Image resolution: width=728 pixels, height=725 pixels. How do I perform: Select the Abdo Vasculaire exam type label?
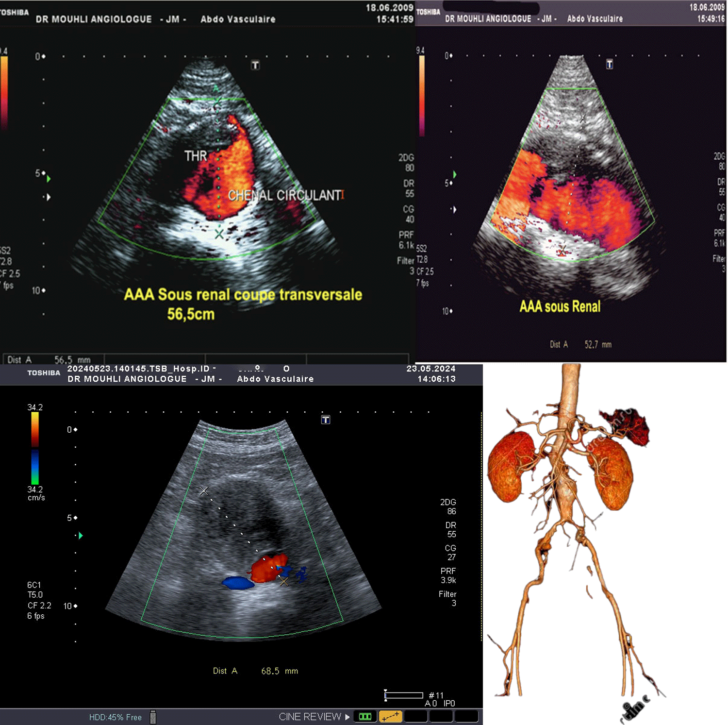276,379
